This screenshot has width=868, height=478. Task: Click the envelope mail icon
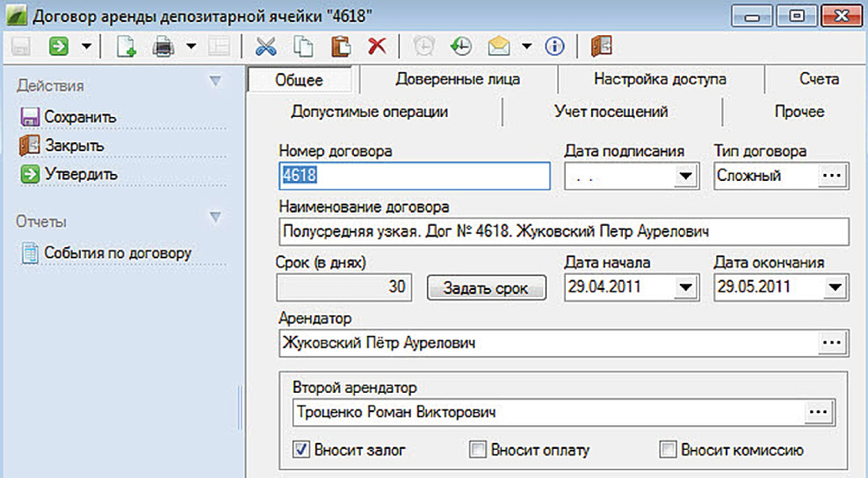[500, 47]
